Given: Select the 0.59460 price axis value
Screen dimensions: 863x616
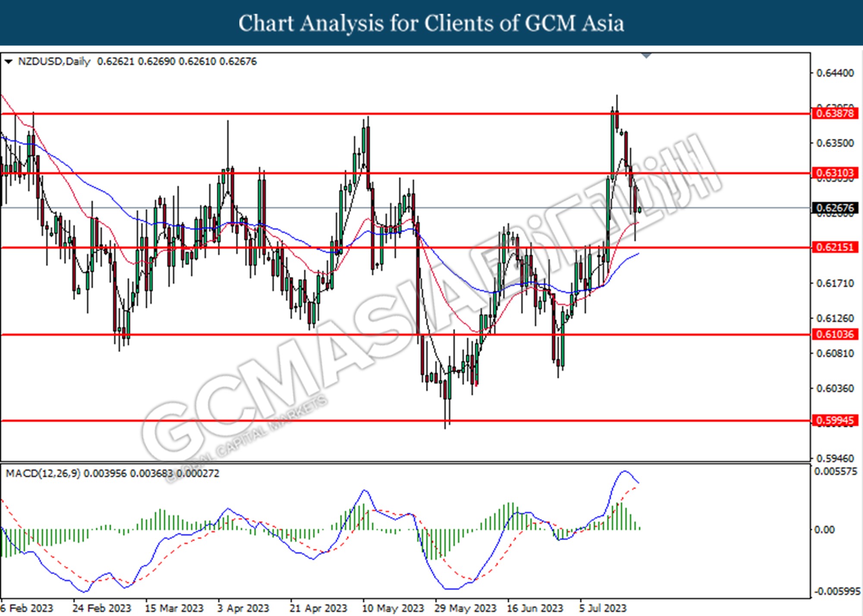Looking at the screenshot, I should (x=835, y=458).
